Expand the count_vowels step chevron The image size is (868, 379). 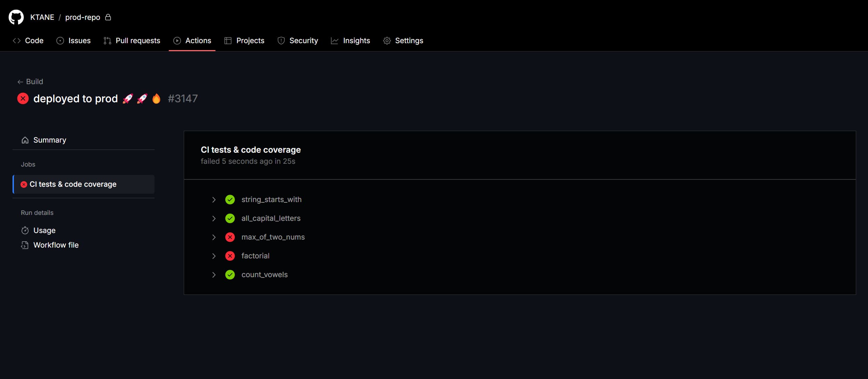click(x=214, y=275)
